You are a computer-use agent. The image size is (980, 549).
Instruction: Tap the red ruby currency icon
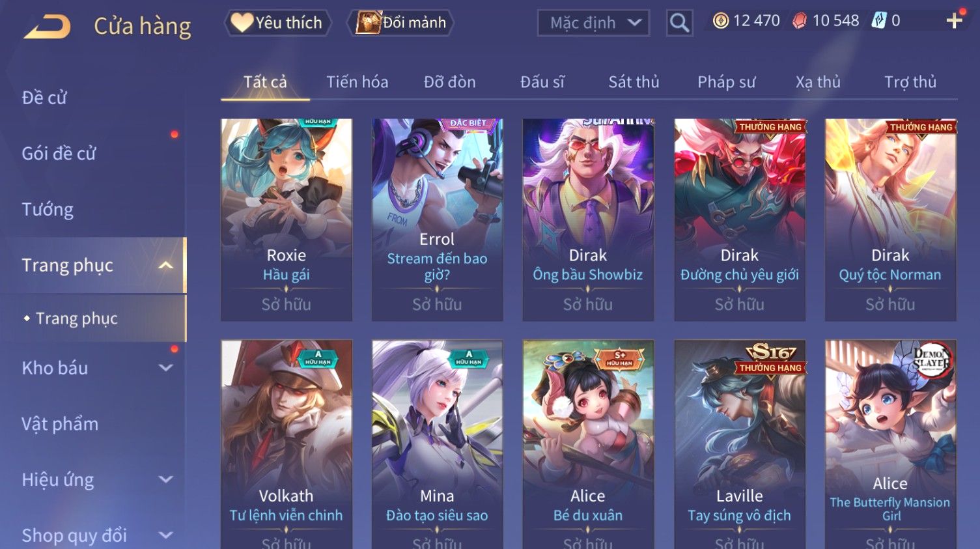799,21
